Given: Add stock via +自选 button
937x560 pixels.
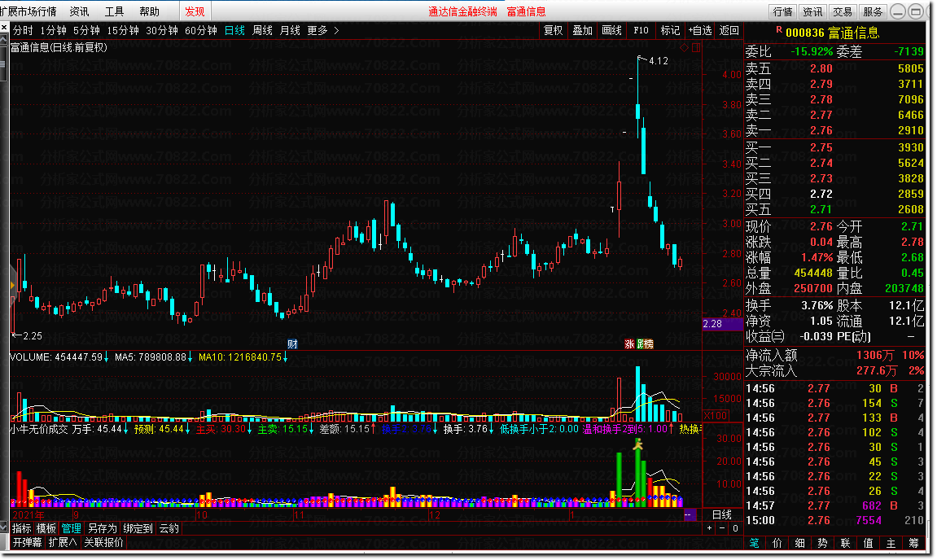Looking at the screenshot, I should click(700, 30).
